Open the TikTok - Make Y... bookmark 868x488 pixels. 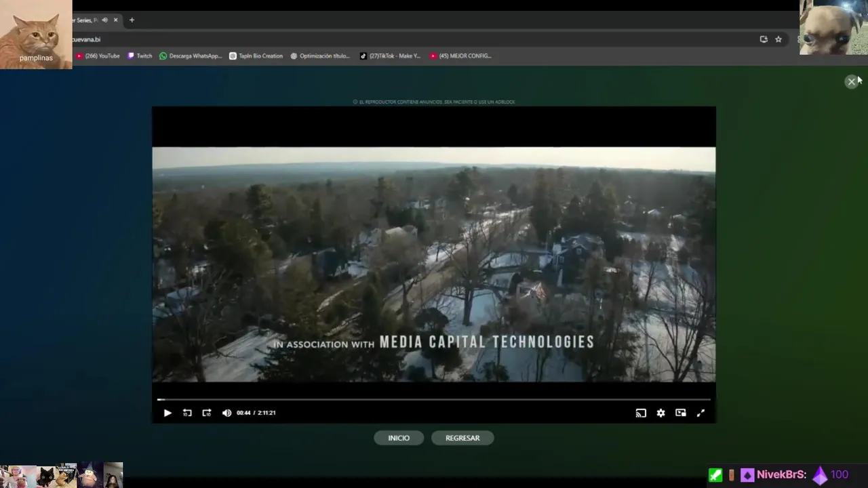391,56
